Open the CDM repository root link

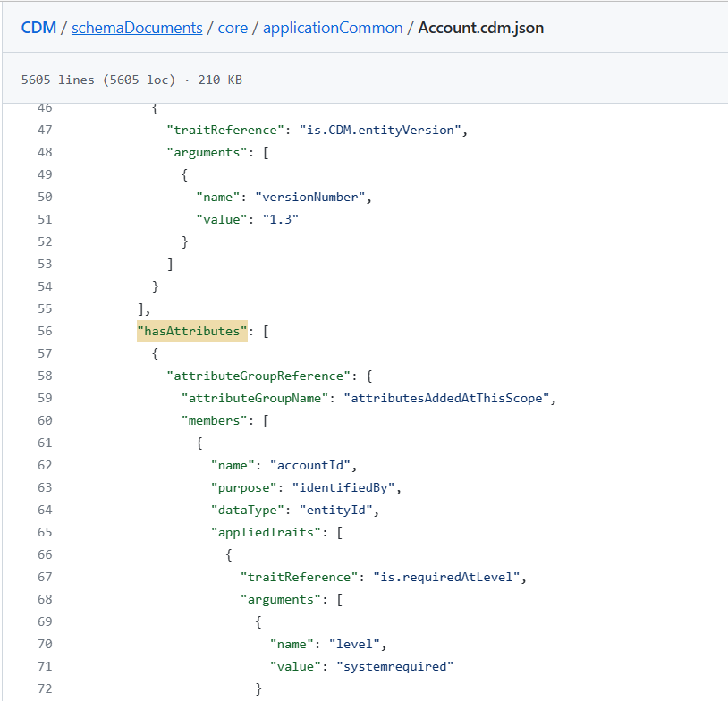tap(38, 28)
